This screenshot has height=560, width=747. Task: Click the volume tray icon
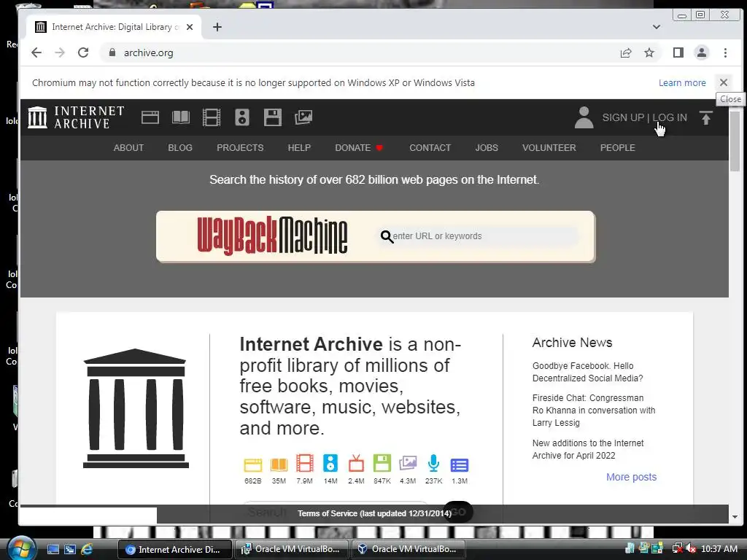click(691, 549)
